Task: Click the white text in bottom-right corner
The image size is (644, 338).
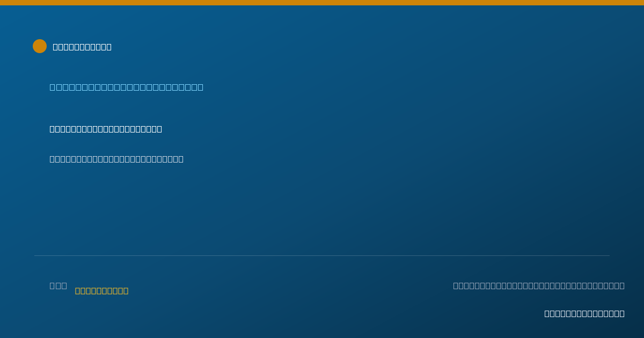Action: (x=584, y=313)
